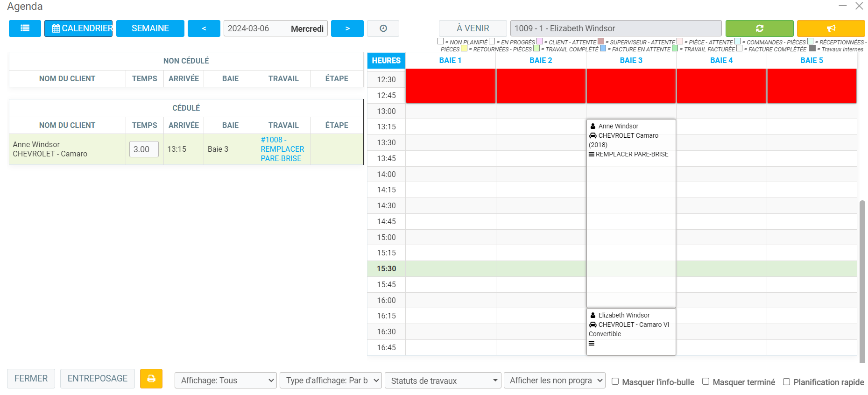Click the menu icon in Elizabeth Windsor appointment
The width and height of the screenshot is (868, 395).
click(x=592, y=344)
